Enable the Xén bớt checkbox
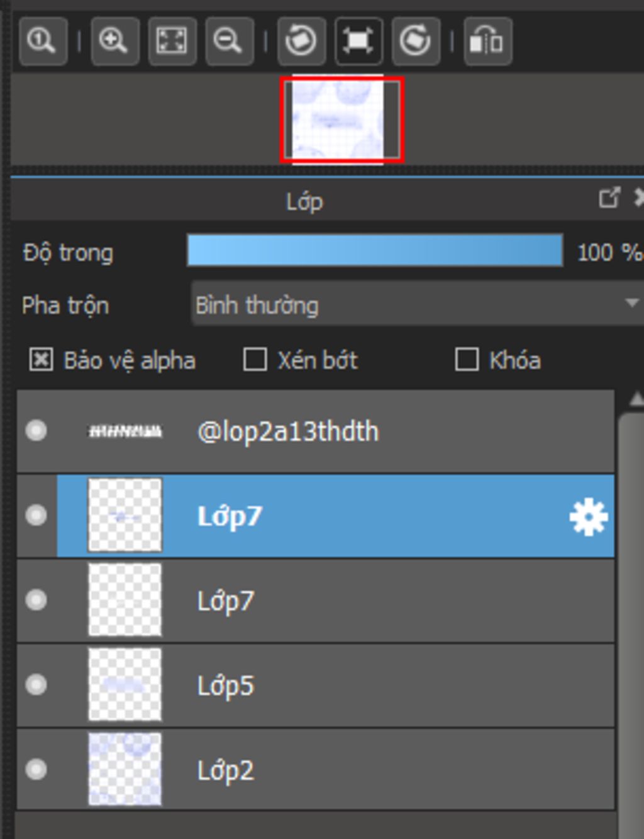Image resolution: width=644 pixels, height=839 pixels. pyautogui.click(x=255, y=360)
